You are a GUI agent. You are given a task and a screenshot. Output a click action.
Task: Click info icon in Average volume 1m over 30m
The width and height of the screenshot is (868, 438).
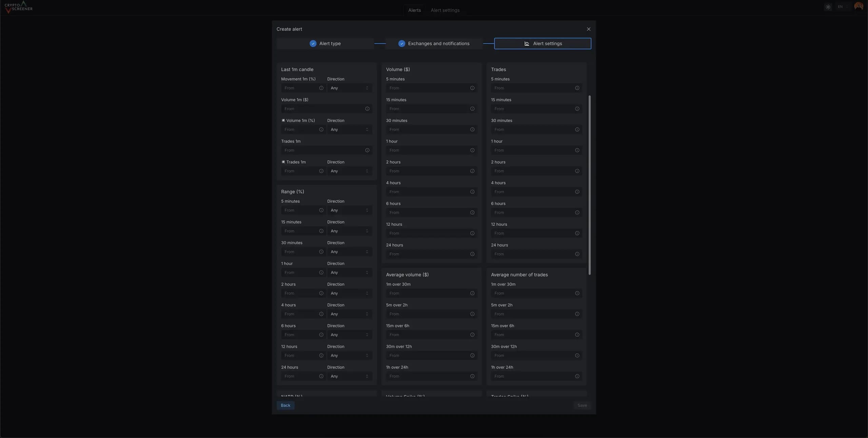click(x=472, y=293)
